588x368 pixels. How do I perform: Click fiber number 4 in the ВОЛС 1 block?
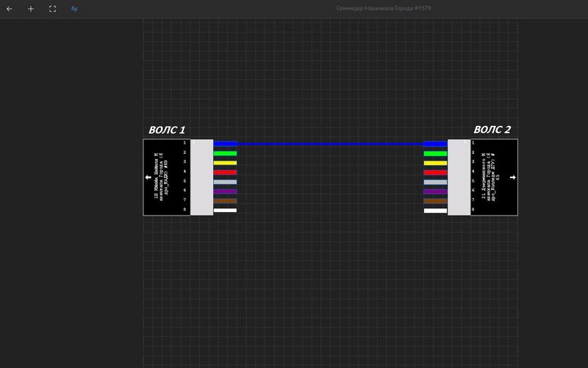pos(184,171)
